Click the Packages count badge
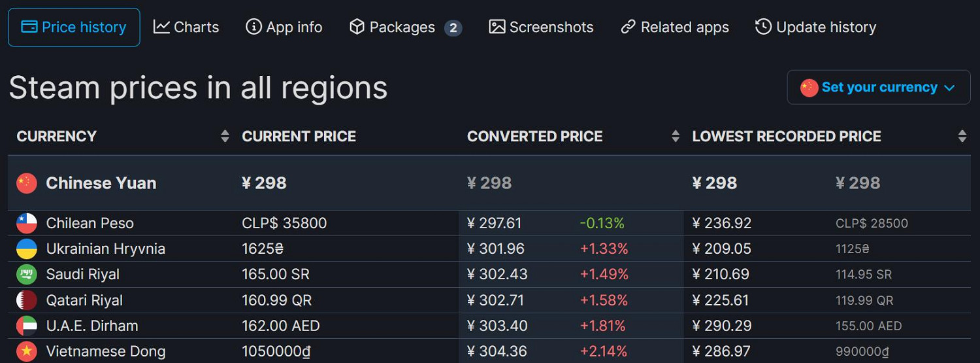The width and height of the screenshot is (980, 363). [453, 27]
